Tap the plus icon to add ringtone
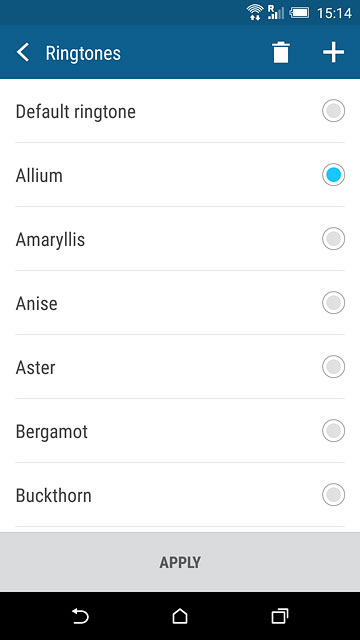 coord(333,53)
